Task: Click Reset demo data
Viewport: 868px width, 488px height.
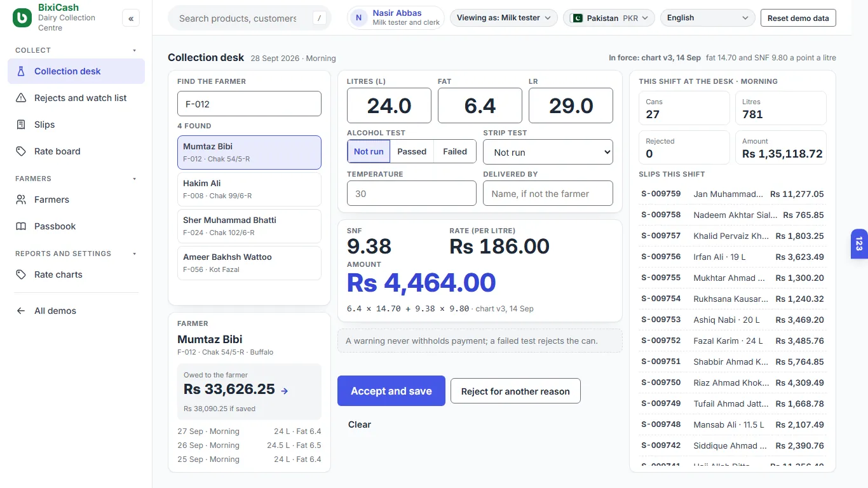Action: (x=798, y=18)
